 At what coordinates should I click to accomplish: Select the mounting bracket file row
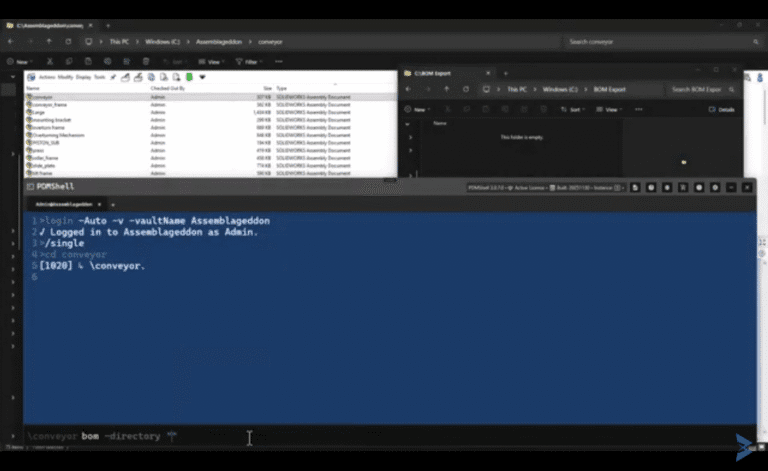pyautogui.click(x=211, y=120)
